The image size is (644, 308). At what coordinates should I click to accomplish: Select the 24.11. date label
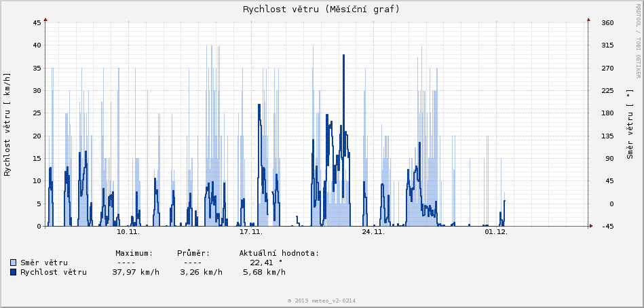pyautogui.click(x=373, y=232)
